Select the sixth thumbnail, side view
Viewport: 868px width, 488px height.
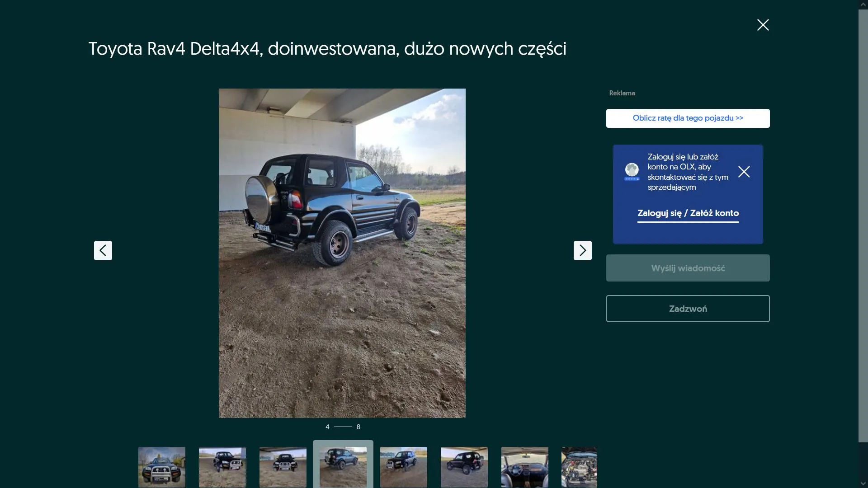464,467
